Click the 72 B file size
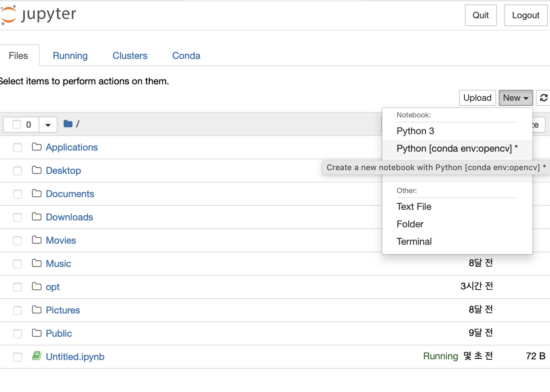 click(535, 356)
